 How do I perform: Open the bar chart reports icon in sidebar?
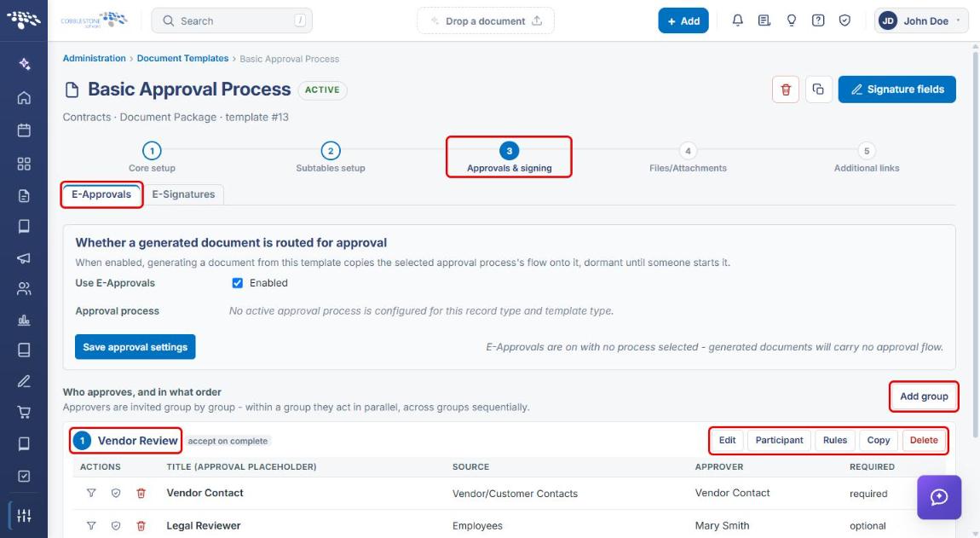tap(24, 320)
